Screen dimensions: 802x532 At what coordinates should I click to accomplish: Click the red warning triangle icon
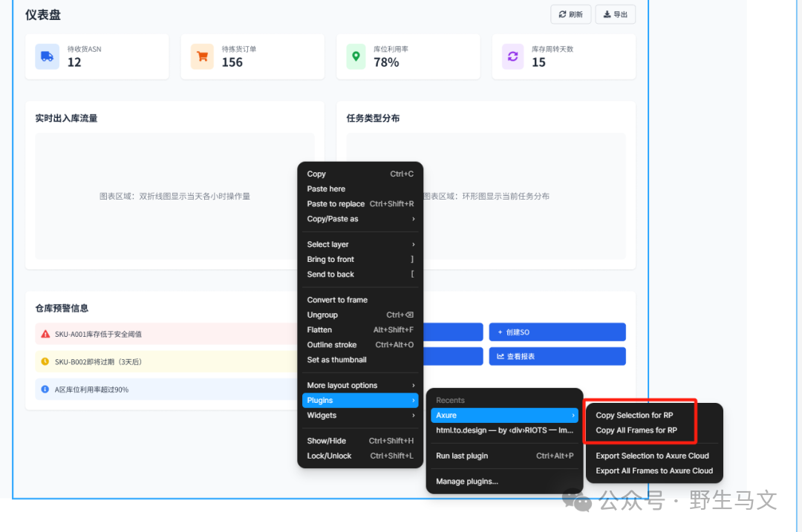45,334
